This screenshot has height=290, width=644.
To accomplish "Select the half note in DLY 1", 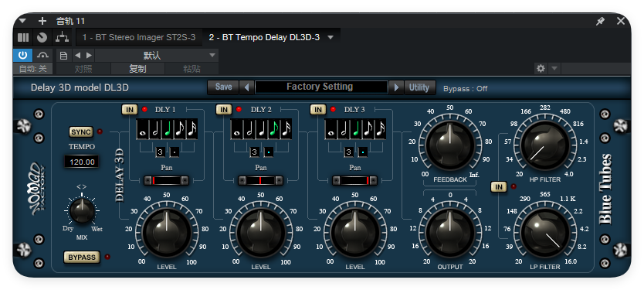I will (155, 128).
